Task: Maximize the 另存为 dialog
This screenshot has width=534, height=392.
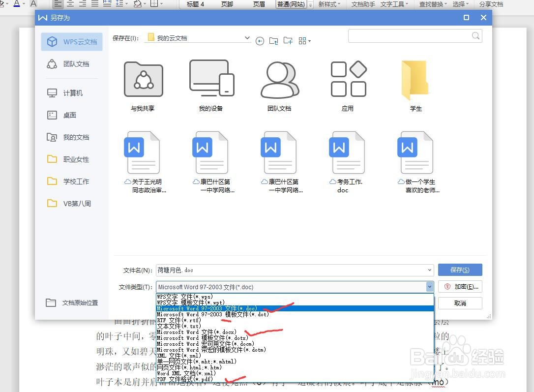Action: 466,17
